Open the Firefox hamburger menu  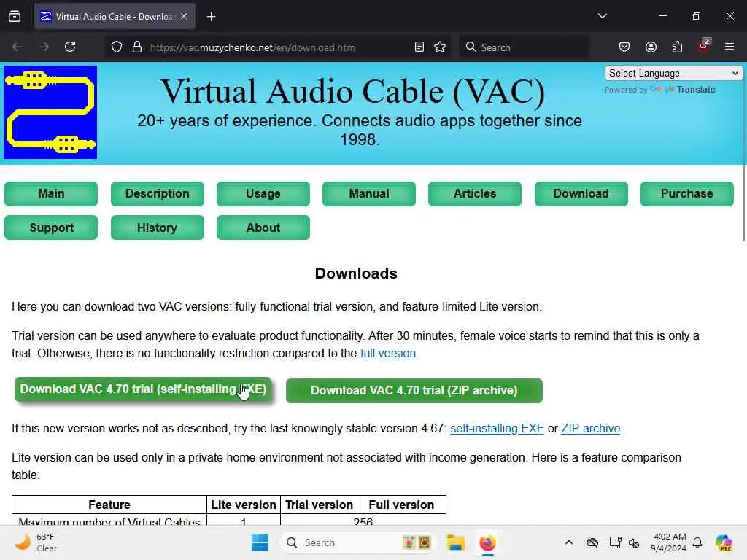click(729, 47)
